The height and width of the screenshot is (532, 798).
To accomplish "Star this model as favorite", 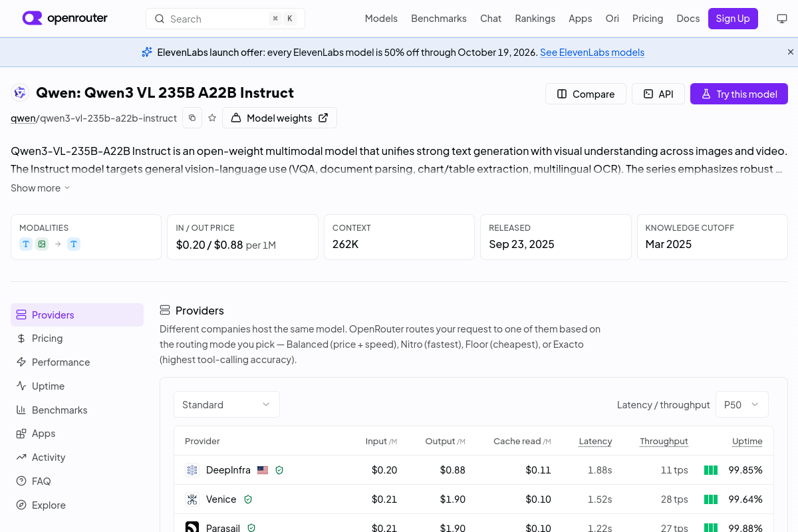I will 212,118.
